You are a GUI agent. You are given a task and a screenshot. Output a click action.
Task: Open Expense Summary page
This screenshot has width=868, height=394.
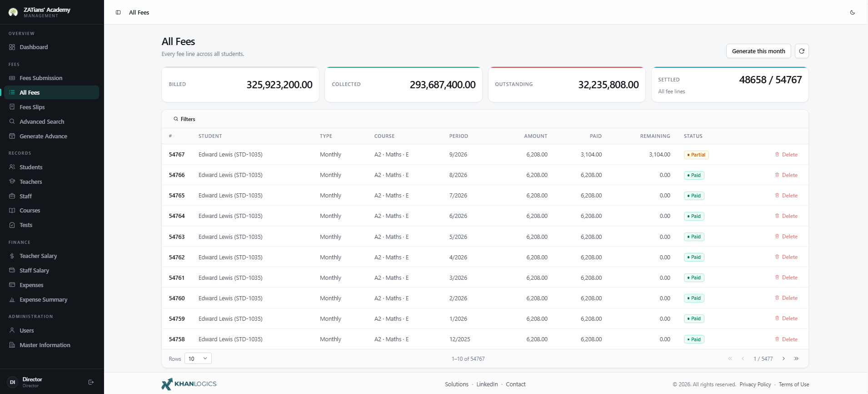tap(51, 299)
